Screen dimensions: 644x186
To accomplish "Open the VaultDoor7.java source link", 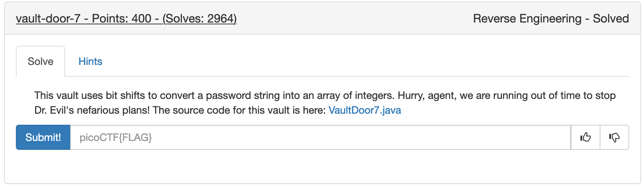I will point(364,110).
